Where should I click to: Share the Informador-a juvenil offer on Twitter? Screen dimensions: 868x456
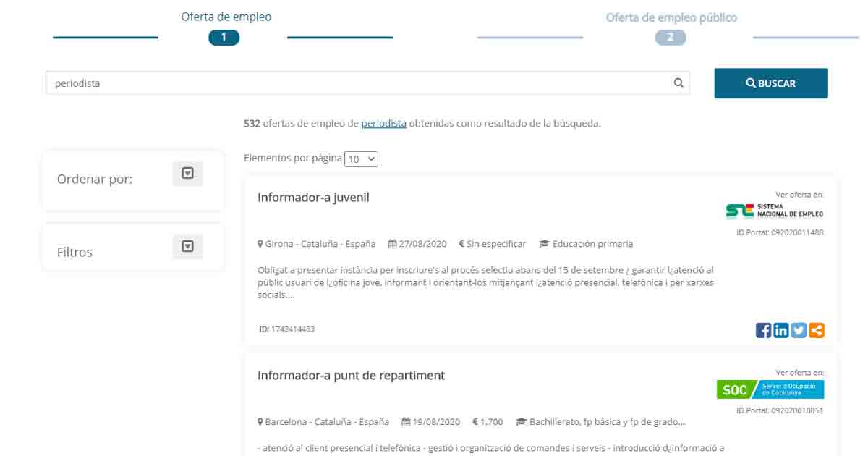point(799,331)
